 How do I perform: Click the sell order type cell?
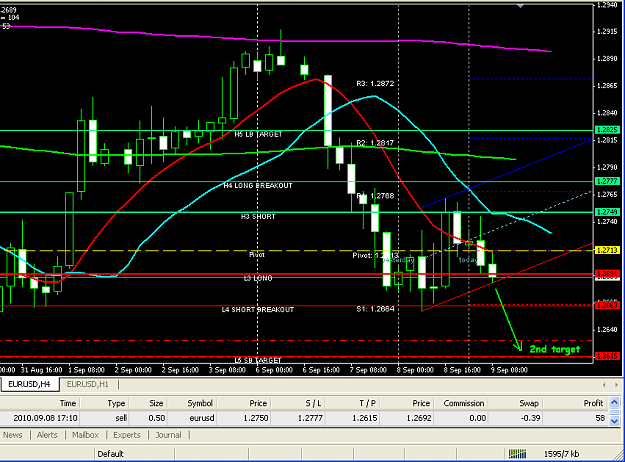tap(121, 418)
